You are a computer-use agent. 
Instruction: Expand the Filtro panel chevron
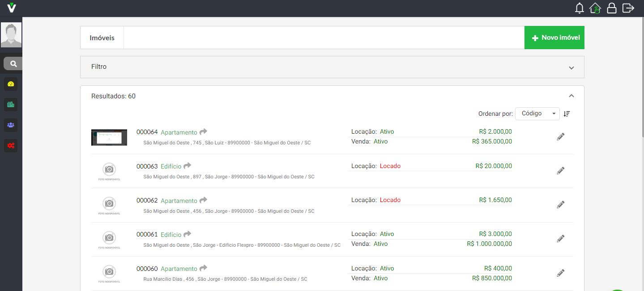coord(571,67)
